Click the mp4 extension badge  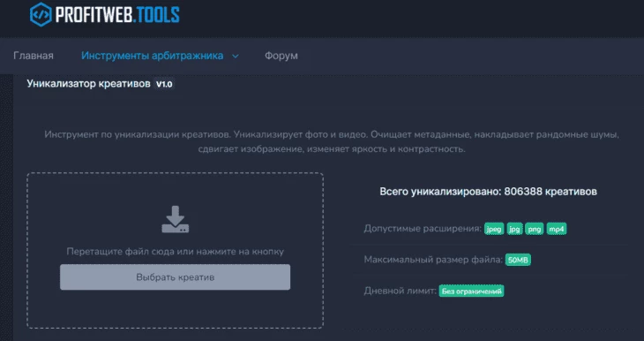557,229
